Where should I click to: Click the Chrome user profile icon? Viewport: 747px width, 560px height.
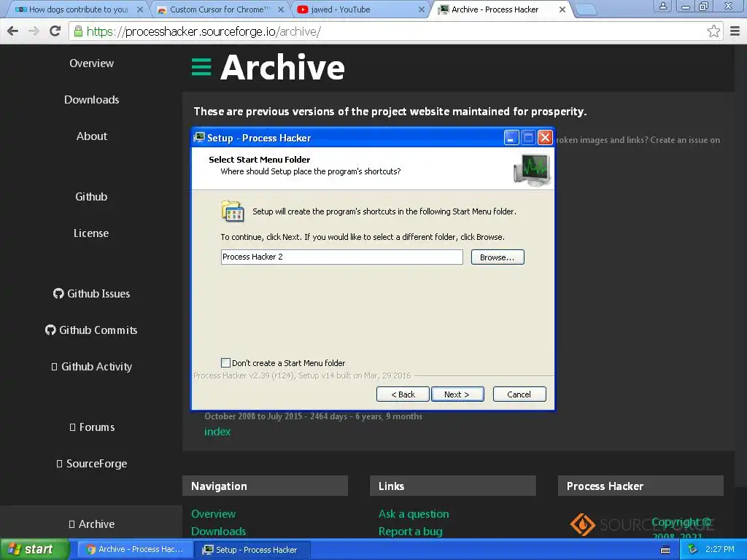point(662,6)
